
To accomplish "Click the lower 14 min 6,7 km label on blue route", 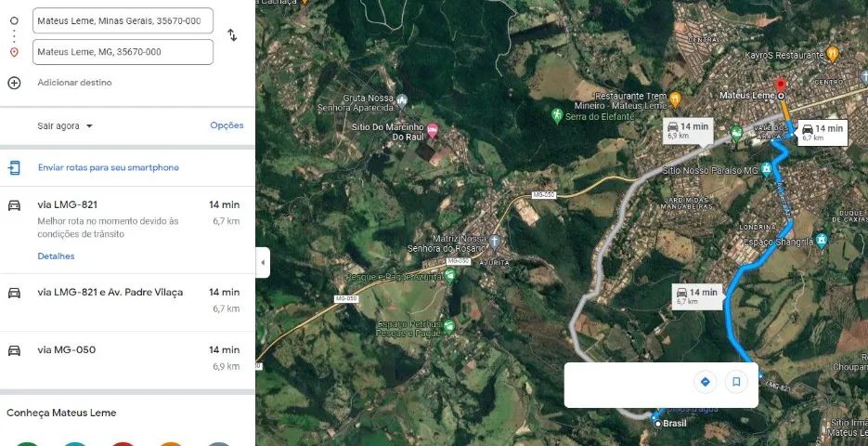I will (697, 295).
